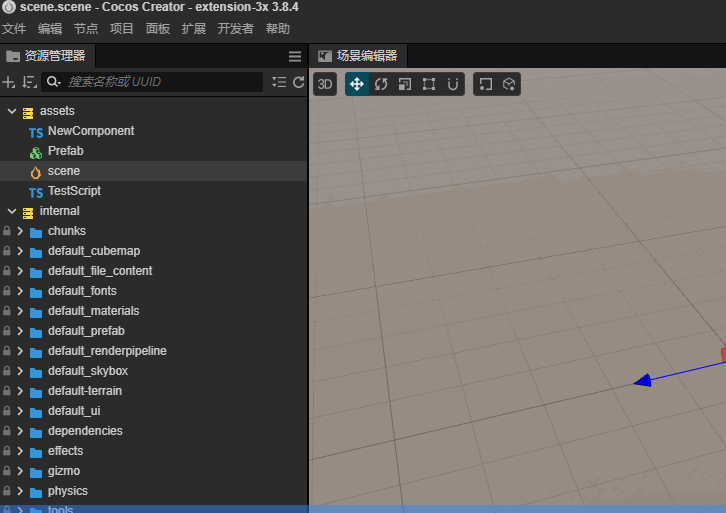Click the lock icon beside default_cubemap
Viewport: 726px width, 513px height.
[x=6, y=251]
